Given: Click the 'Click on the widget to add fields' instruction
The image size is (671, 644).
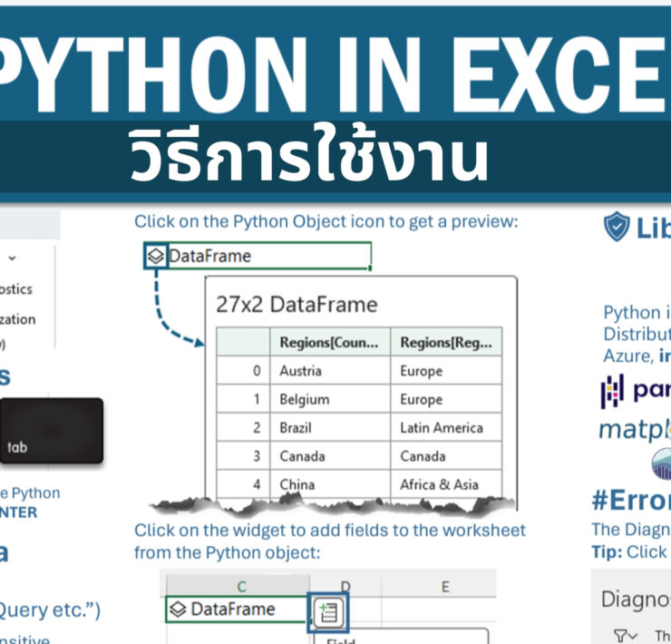Looking at the screenshot, I should [330, 542].
